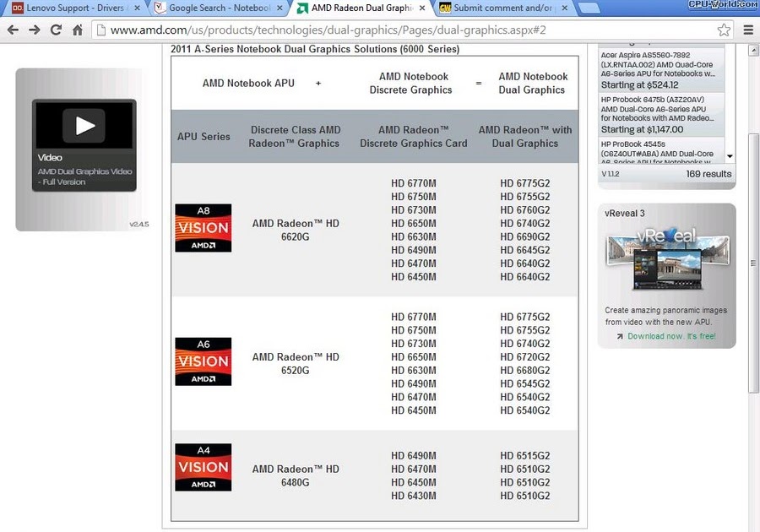Viewport: 760px width, 532px height.
Task: Click the 'HD 6690G2' entry
Action: pos(525,237)
